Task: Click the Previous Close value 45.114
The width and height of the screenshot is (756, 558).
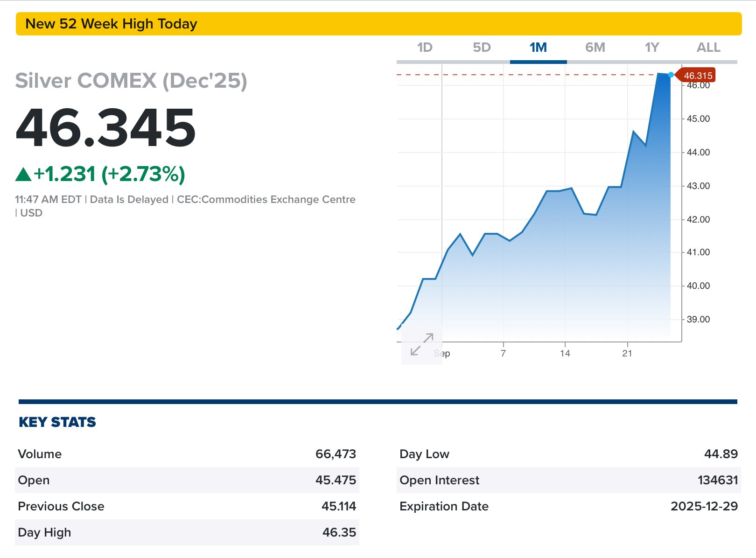Action: (339, 506)
